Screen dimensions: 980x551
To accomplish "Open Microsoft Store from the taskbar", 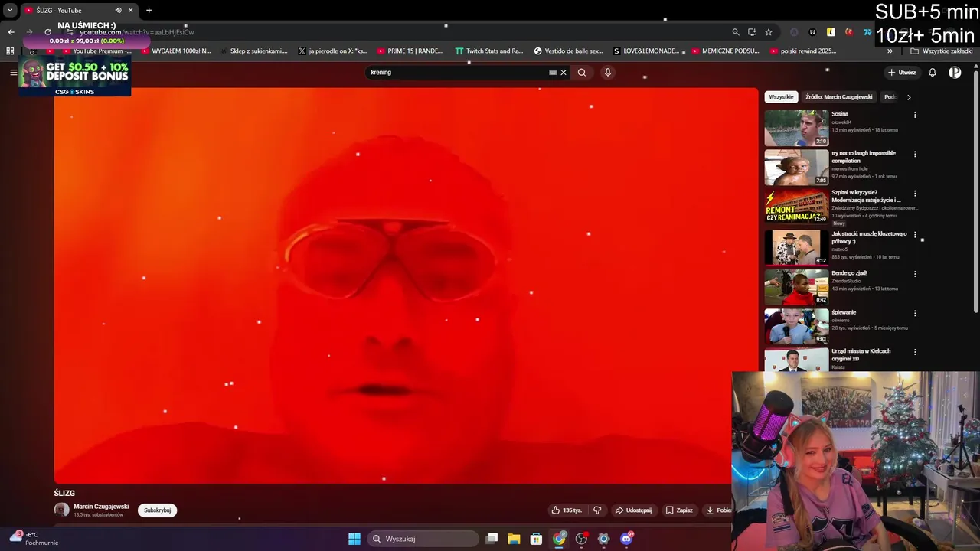I will tap(537, 539).
